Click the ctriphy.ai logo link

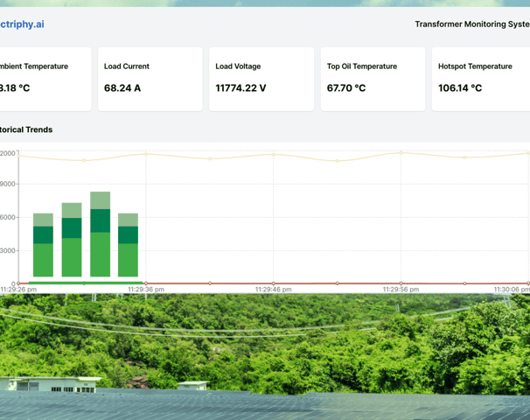[22, 24]
